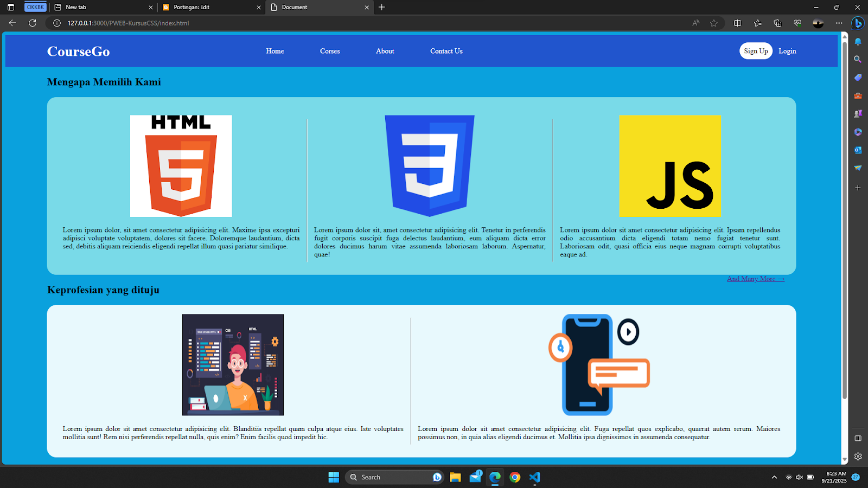Add page to favorites star icon
This screenshot has width=868, height=488.
[x=714, y=23]
